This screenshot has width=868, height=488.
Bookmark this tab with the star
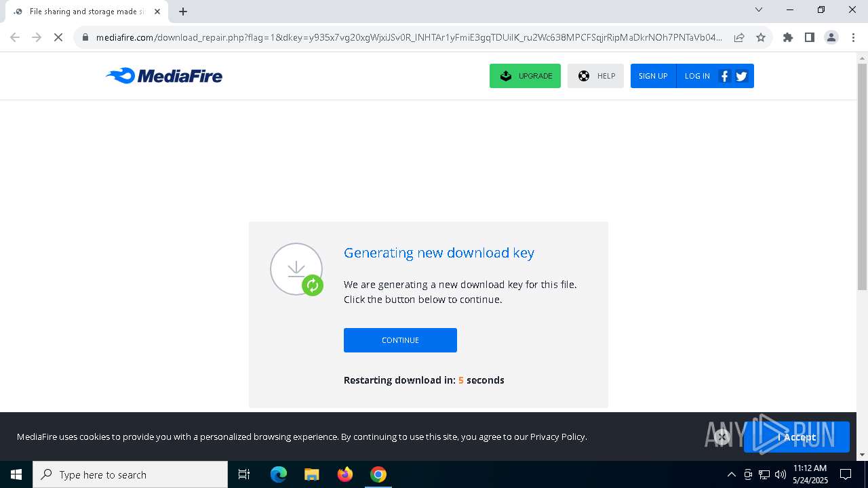[761, 37]
